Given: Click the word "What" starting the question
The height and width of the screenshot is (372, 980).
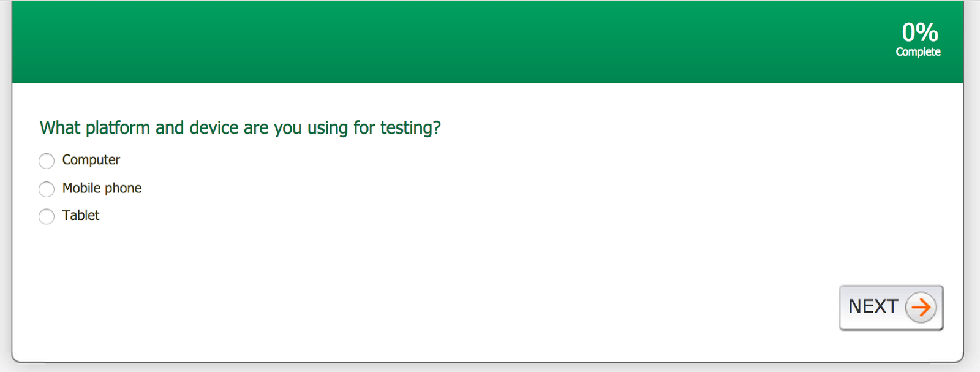Looking at the screenshot, I should pyautogui.click(x=60, y=127).
